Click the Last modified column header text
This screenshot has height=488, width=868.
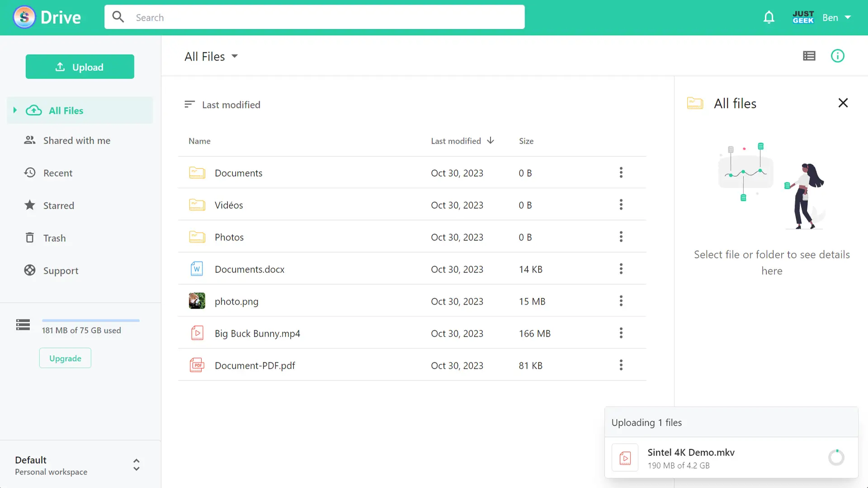click(456, 141)
